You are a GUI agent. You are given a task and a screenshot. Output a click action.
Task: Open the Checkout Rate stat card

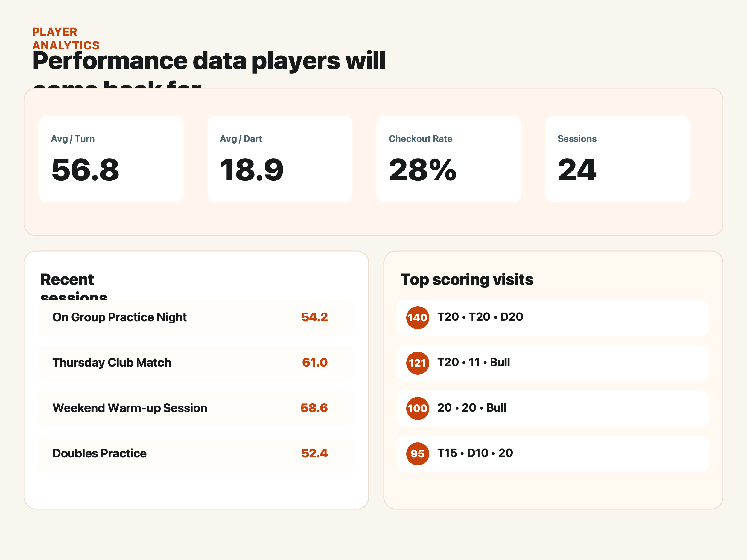coord(449,159)
